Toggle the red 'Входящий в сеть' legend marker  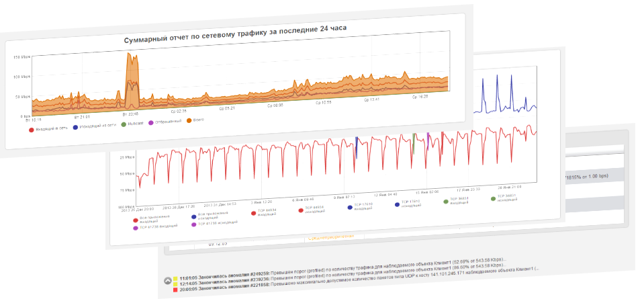(31, 130)
